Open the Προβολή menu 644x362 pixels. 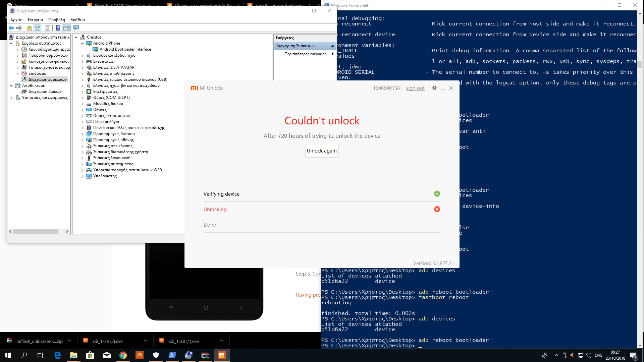(56, 20)
